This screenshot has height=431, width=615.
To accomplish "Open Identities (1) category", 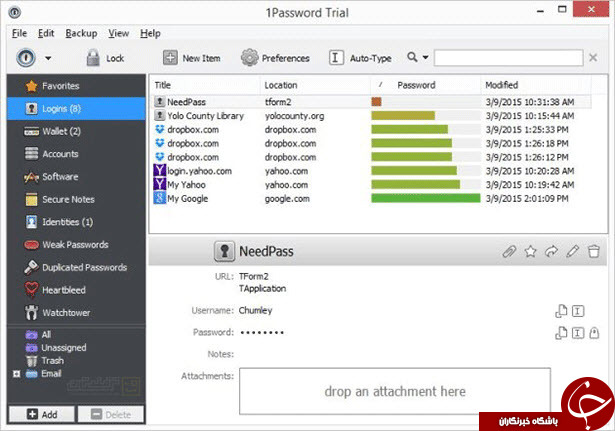I will [x=76, y=222].
